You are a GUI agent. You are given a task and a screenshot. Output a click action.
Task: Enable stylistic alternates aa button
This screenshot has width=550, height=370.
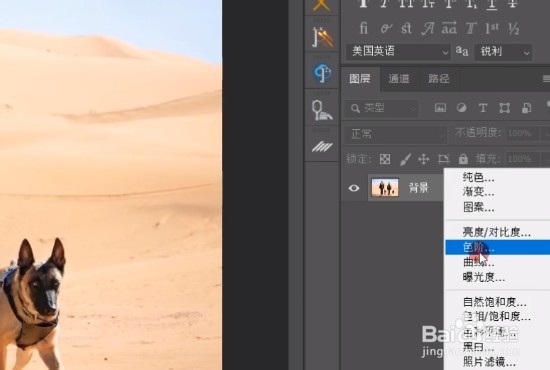pyautogui.click(x=449, y=28)
